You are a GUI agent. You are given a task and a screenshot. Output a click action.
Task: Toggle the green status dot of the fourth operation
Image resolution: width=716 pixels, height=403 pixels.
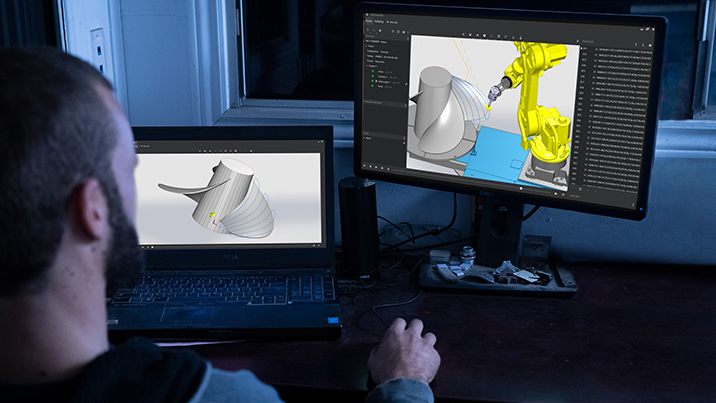[373, 86]
